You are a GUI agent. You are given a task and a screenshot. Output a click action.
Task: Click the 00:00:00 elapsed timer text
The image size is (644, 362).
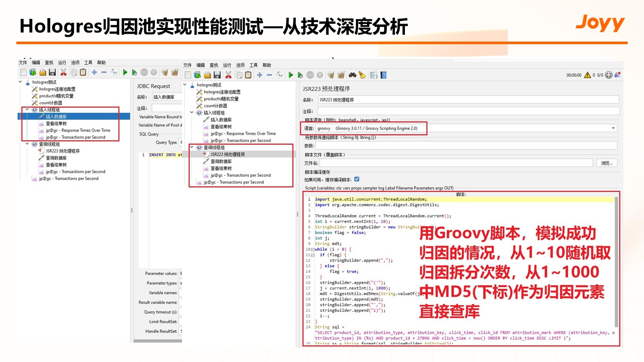574,75
